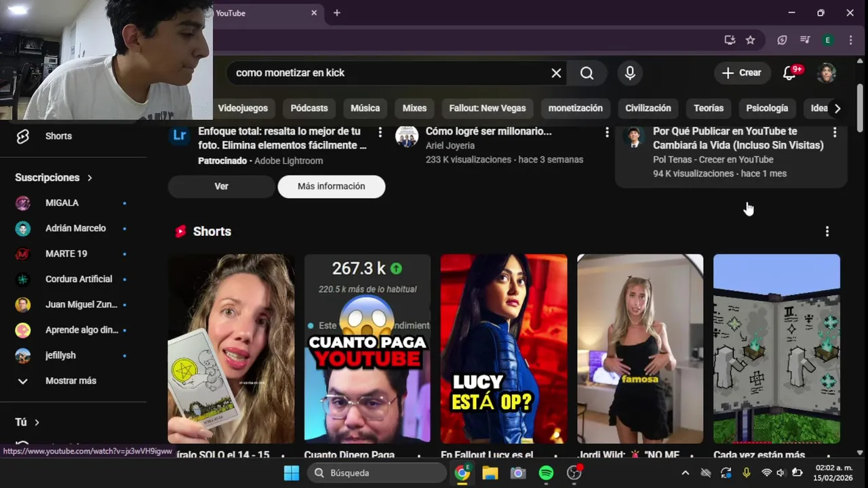Select the Pódcasts filter chip
The image size is (868, 488).
[309, 108]
